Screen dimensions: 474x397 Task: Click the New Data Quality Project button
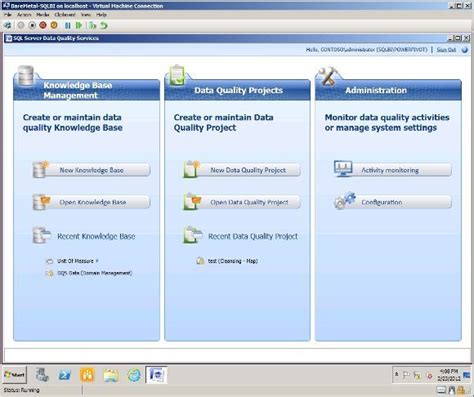click(x=242, y=170)
